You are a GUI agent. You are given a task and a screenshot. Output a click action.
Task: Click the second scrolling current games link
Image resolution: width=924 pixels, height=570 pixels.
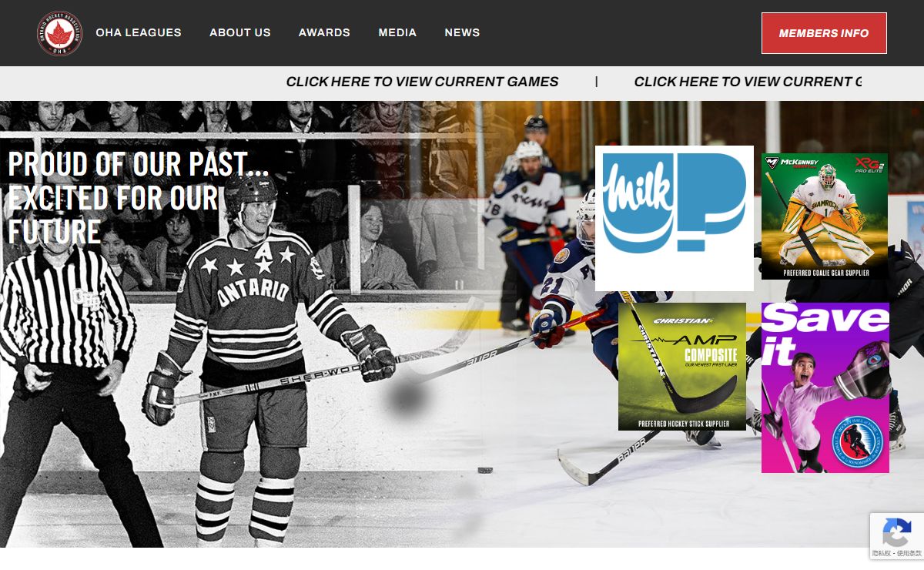click(x=748, y=82)
